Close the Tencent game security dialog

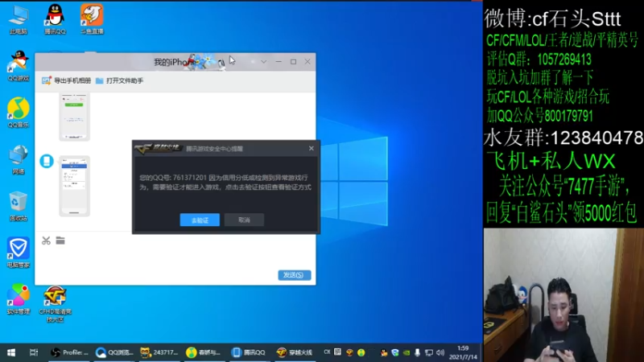tap(312, 148)
